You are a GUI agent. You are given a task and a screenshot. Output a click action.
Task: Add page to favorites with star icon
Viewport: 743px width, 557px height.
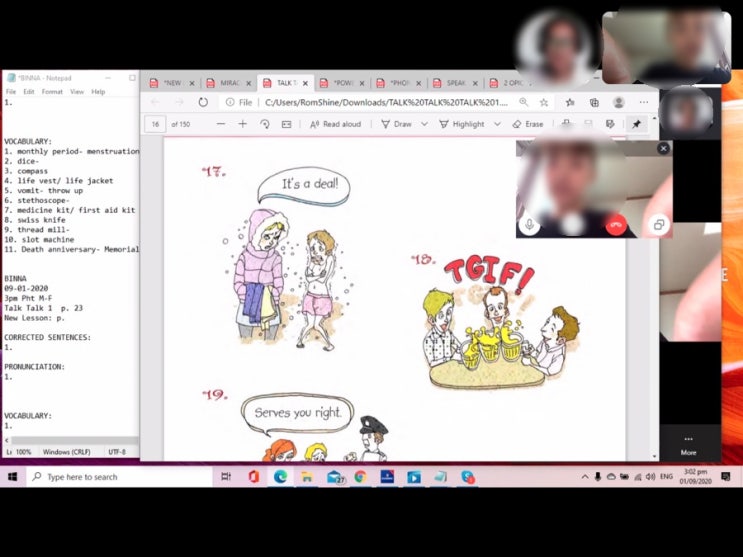544,102
